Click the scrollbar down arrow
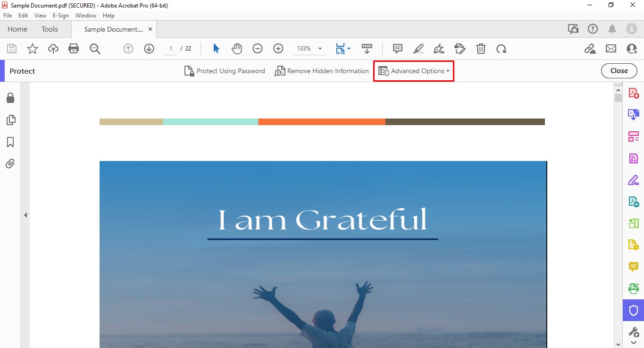644x348 pixels. (618, 344)
